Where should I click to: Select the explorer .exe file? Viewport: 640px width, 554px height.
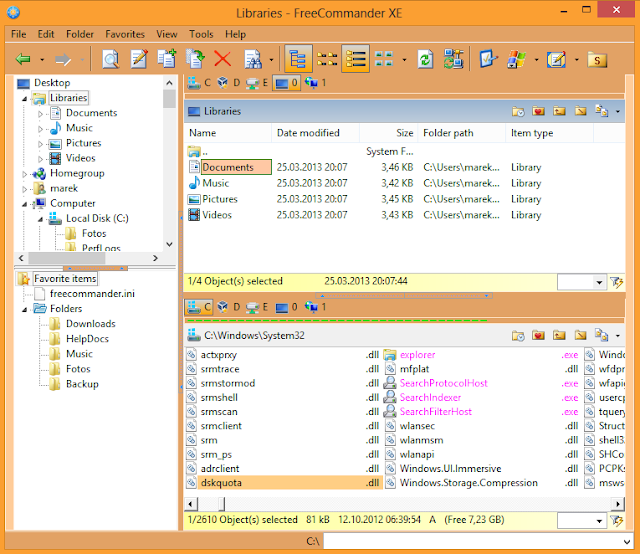tap(481, 355)
